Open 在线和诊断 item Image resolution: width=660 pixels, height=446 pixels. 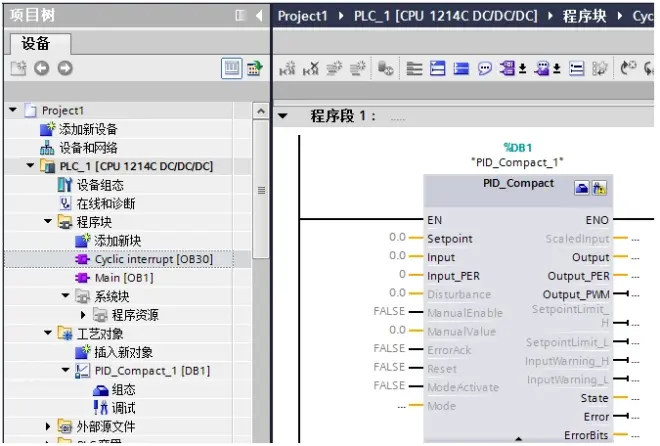point(106,204)
